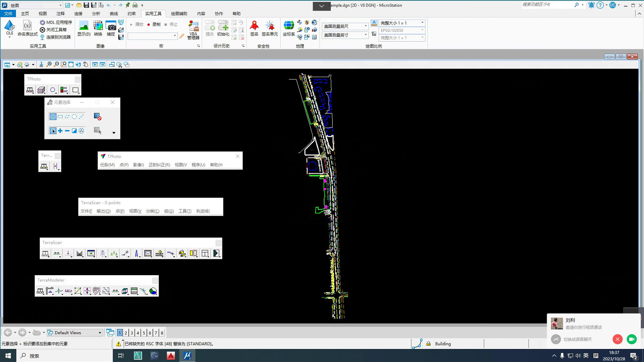Open TerraScan 分类(C) menu
Image resolution: width=644 pixels, height=362 pixels.
tap(152, 211)
